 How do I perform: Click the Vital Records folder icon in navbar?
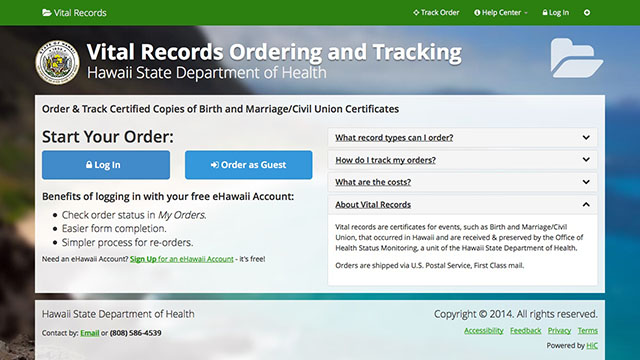pos(47,13)
